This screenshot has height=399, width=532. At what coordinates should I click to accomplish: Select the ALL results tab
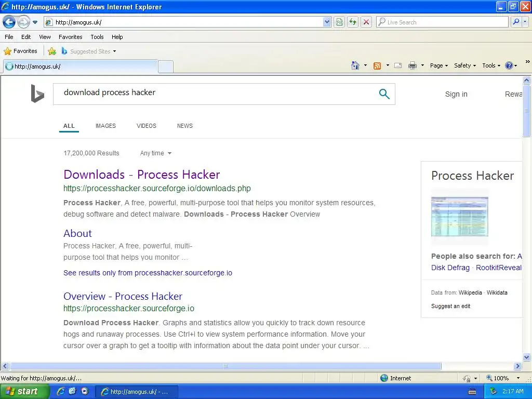[x=69, y=126]
